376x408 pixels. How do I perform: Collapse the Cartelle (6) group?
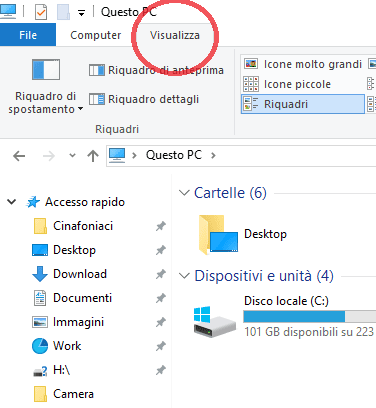pyautogui.click(x=184, y=193)
